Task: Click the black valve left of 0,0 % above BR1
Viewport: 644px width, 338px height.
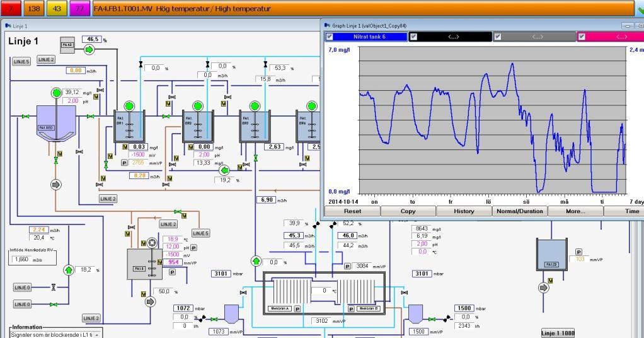Action: (141, 64)
